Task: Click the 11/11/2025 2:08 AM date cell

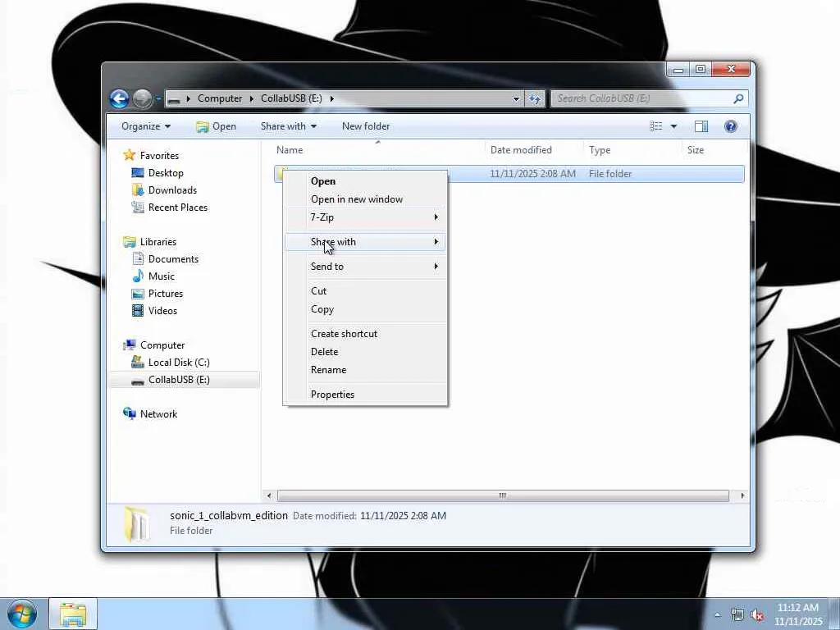Action: click(x=532, y=174)
